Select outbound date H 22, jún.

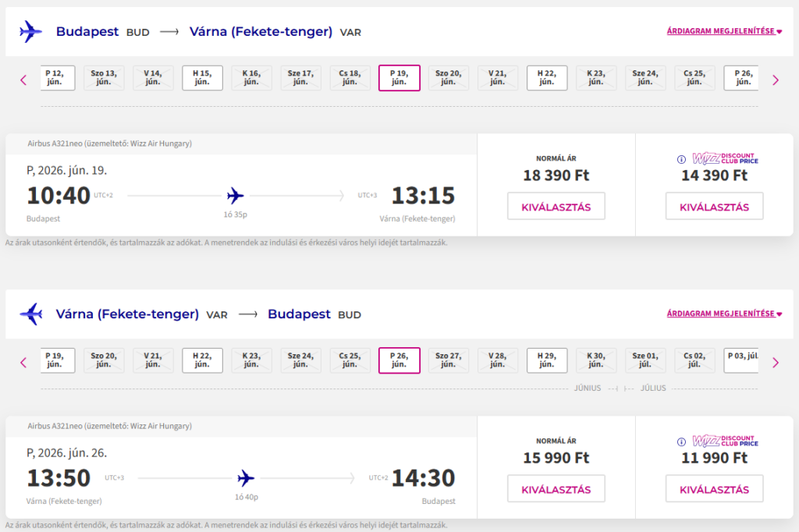(547, 77)
